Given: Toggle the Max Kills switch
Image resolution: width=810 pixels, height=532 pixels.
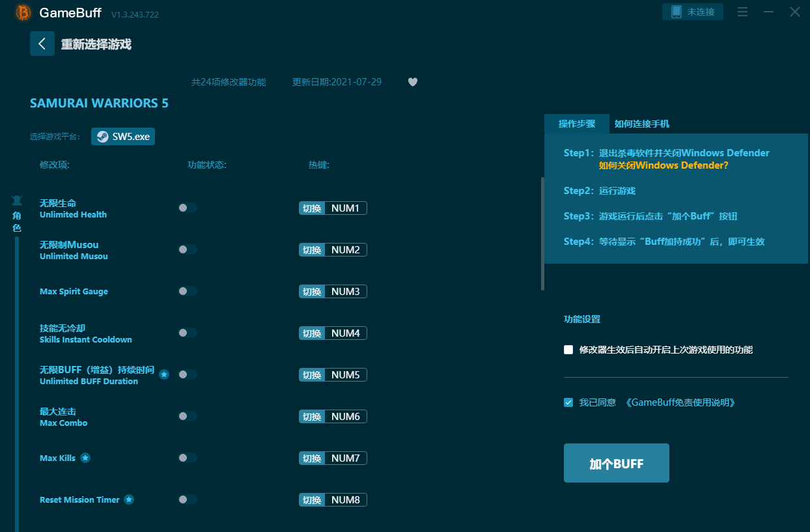Looking at the screenshot, I should [x=188, y=458].
